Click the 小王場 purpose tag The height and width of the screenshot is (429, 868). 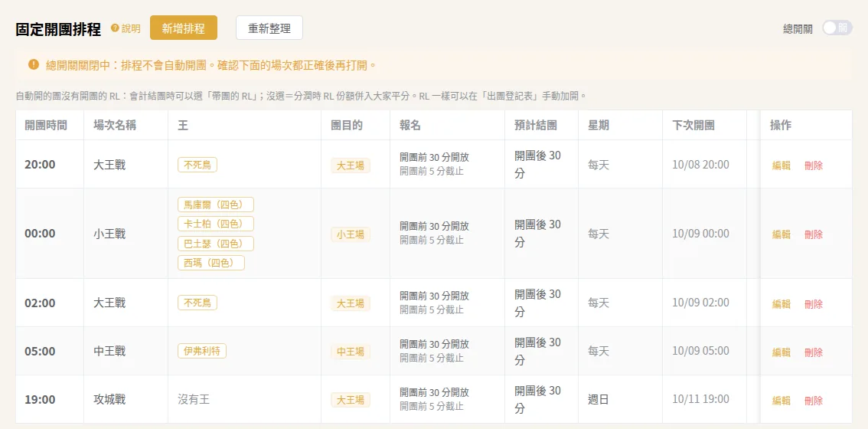[351, 234]
